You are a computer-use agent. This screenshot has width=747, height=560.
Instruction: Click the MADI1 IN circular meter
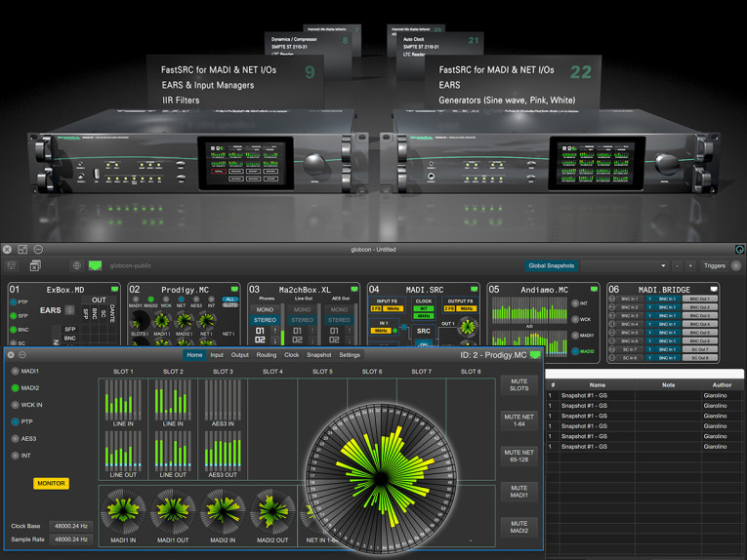tap(123, 512)
